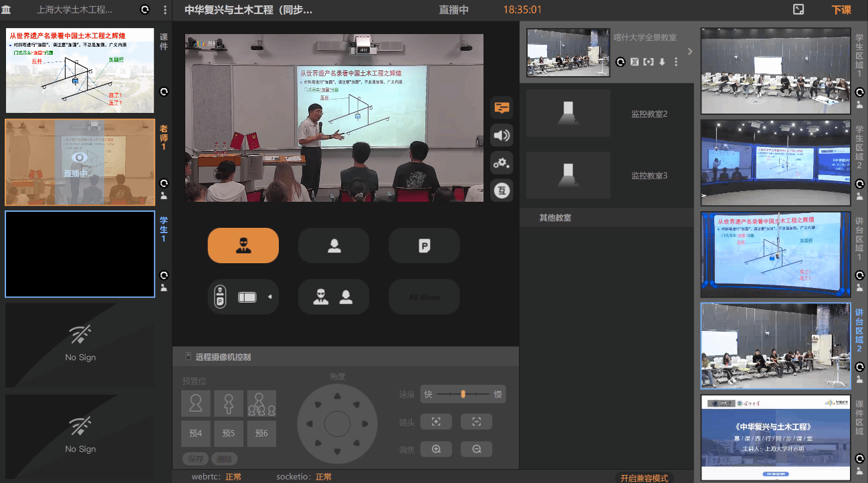Switch to courseware P layout mode
The height and width of the screenshot is (483, 868).
click(424, 246)
